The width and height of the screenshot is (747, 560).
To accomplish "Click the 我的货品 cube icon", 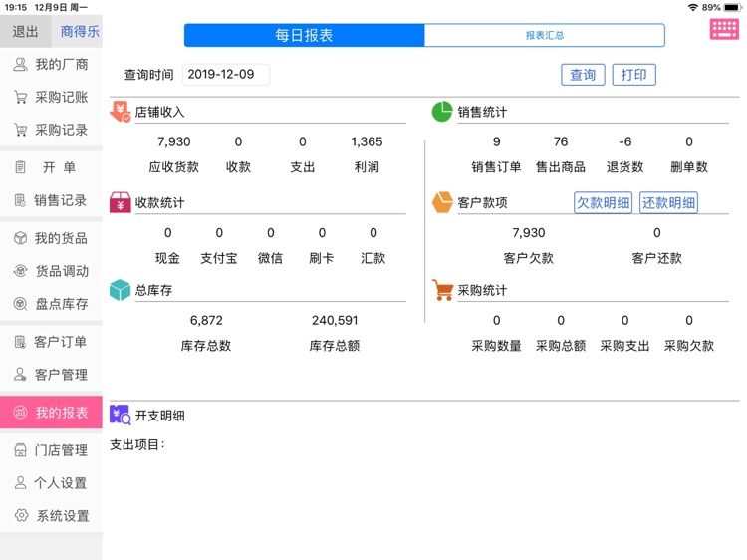I will (20, 238).
